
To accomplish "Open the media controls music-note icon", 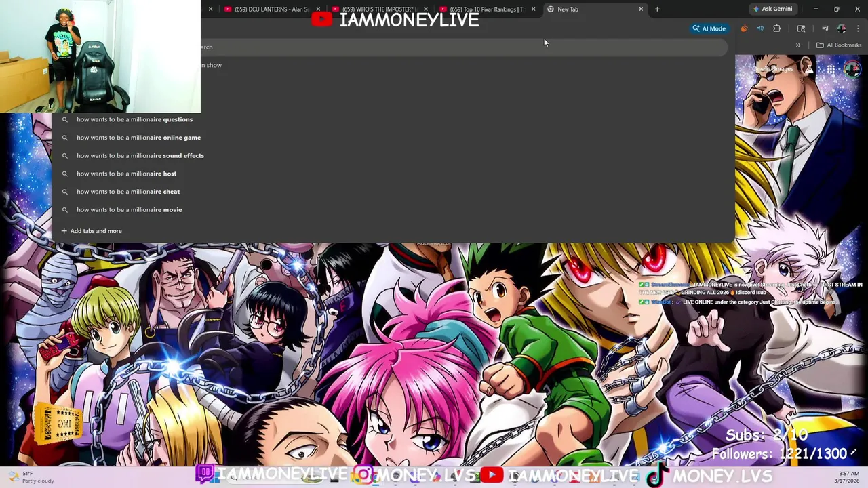I will tap(825, 28).
